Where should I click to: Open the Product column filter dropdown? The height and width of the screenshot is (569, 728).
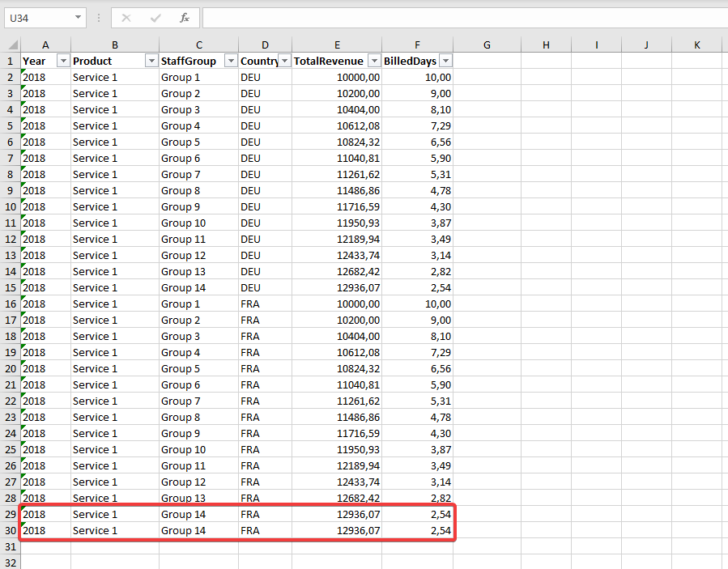151,62
